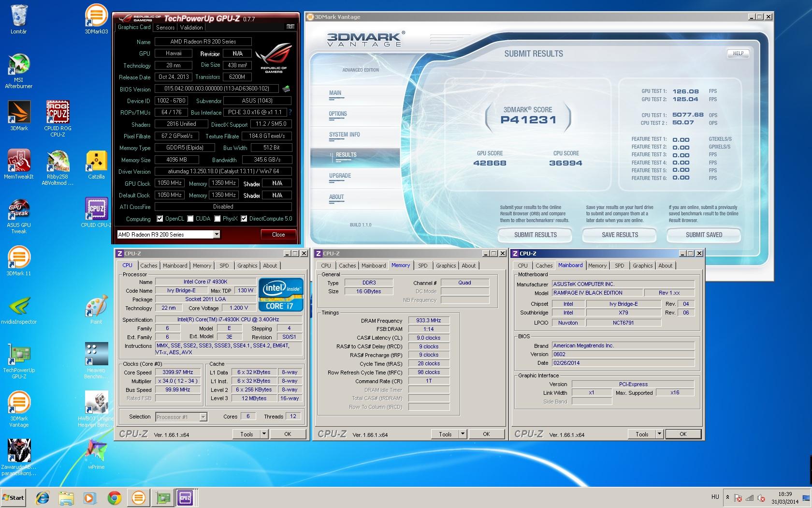This screenshot has width=812, height=508.
Task: Open the Windows Start menu
Action: click(13, 497)
